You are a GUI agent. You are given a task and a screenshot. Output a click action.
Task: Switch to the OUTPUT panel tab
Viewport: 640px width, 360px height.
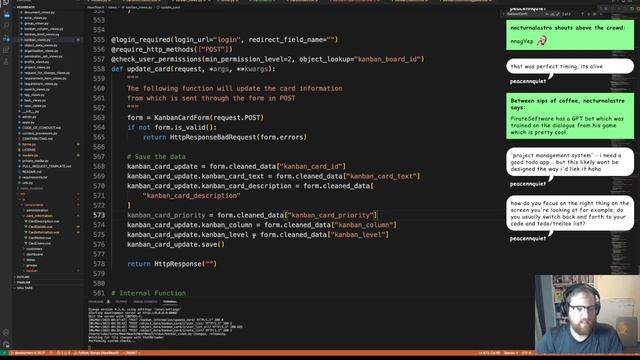tap(121, 302)
